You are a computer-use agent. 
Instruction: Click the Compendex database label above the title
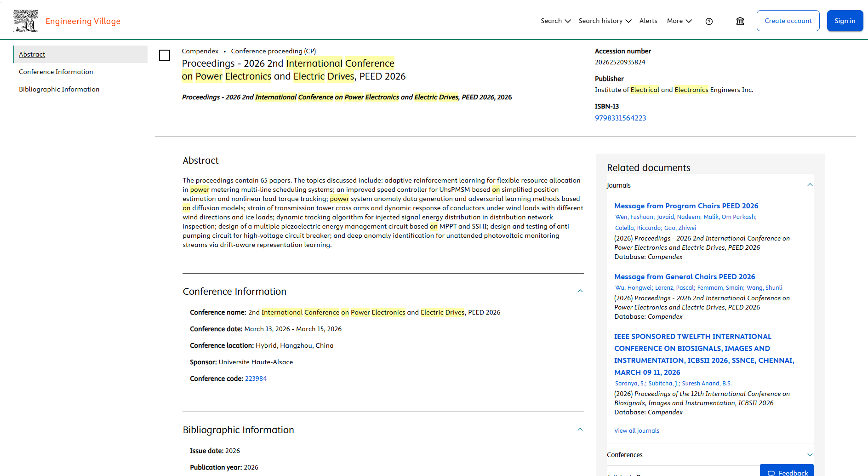[200, 51]
